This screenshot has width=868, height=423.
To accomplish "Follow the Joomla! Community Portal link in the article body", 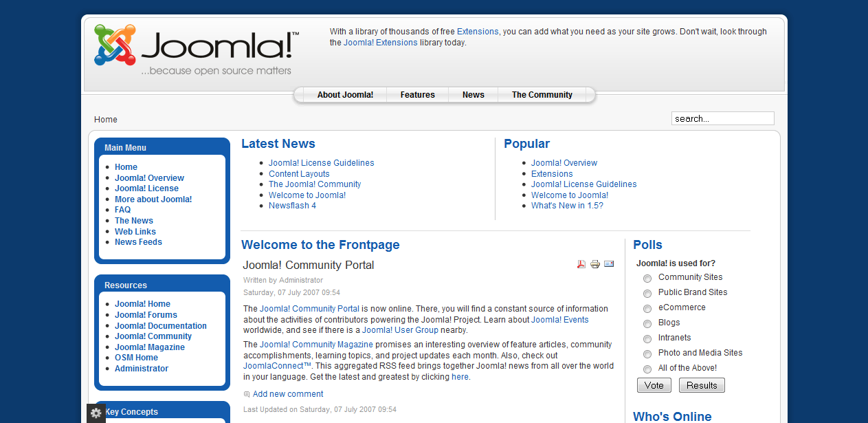I will pos(309,309).
